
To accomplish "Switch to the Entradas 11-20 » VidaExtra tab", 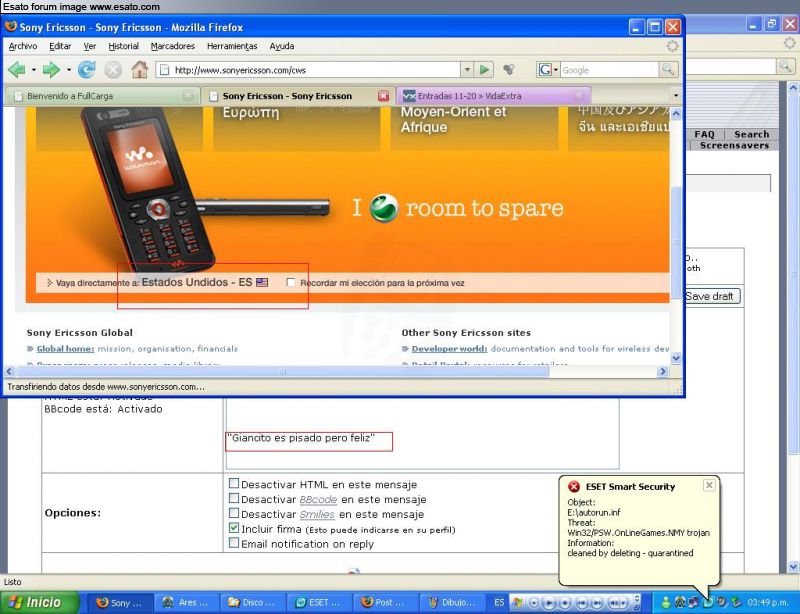I will (494, 95).
